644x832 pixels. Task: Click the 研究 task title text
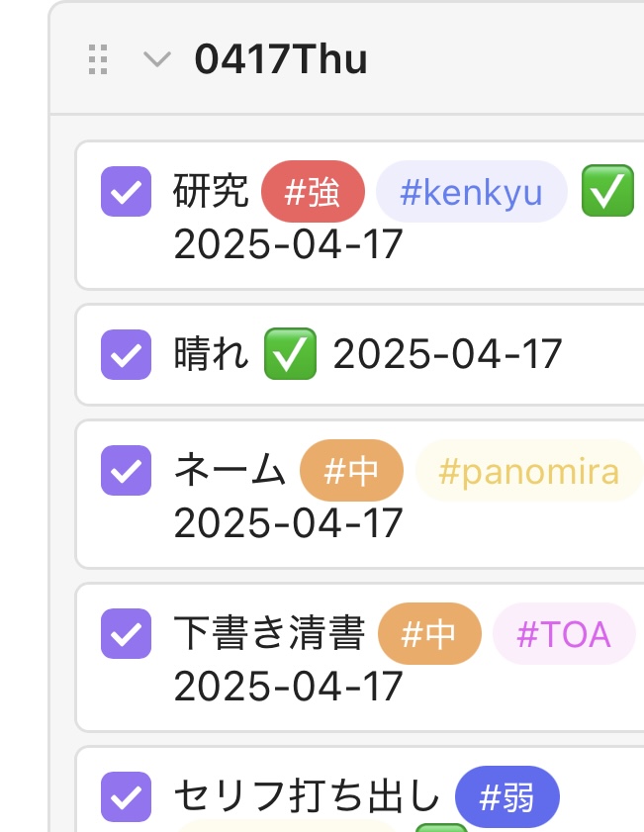tap(211, 191)
